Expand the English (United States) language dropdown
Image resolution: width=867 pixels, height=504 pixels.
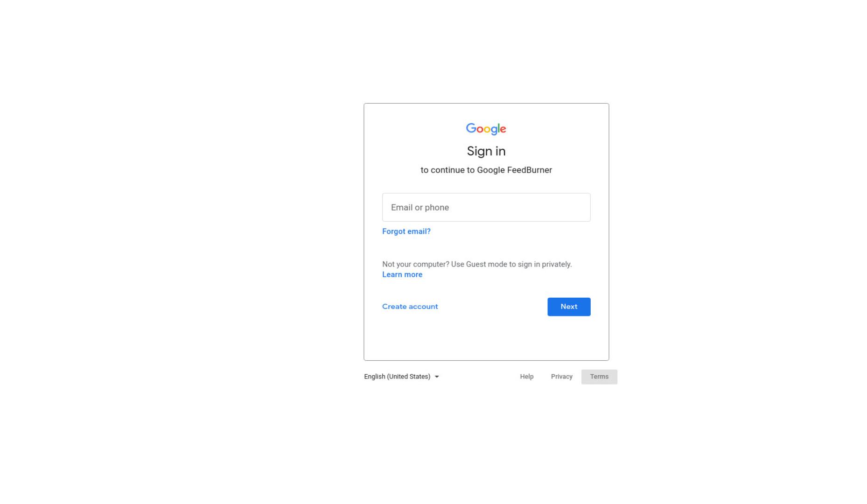401,377
